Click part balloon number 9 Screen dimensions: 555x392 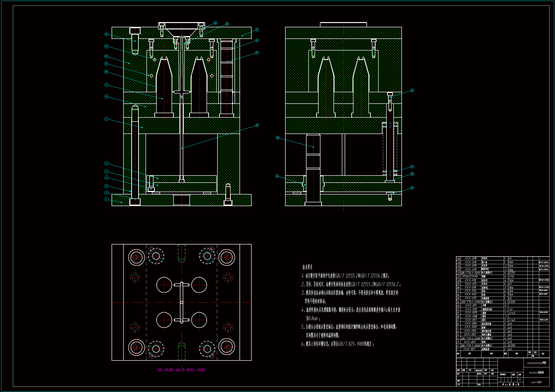(106, 85)
